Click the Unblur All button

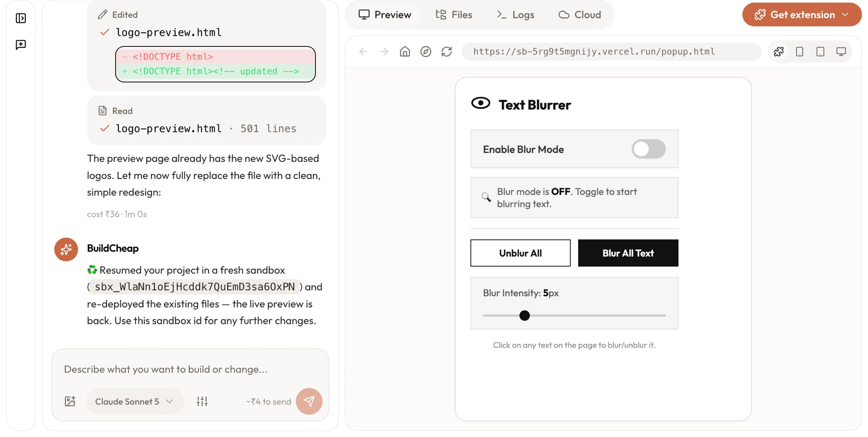point(520,253)
